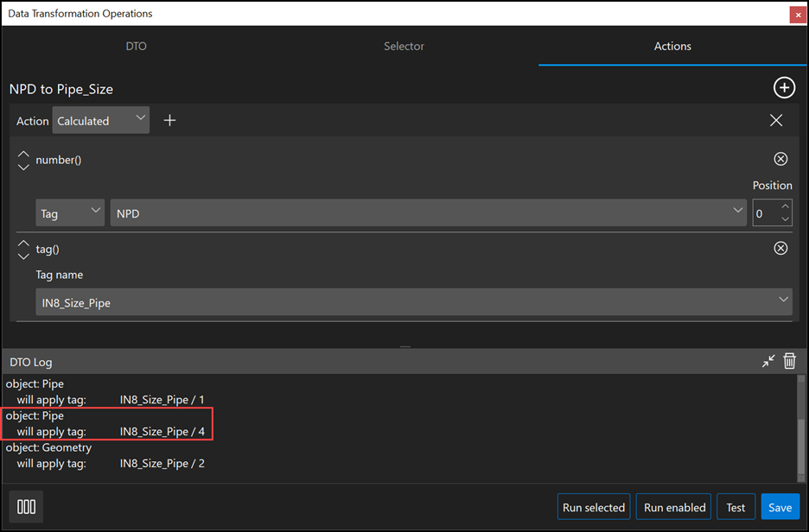Screen dimensions: 809x532
Task: Add a function using the plus beside Calculated
Action: 170,121
